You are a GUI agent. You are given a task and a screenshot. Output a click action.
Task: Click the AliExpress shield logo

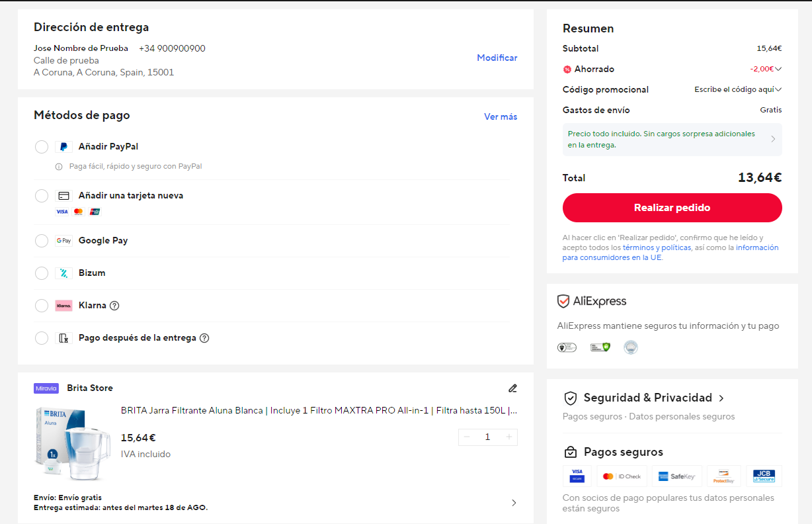click(563, 302)
